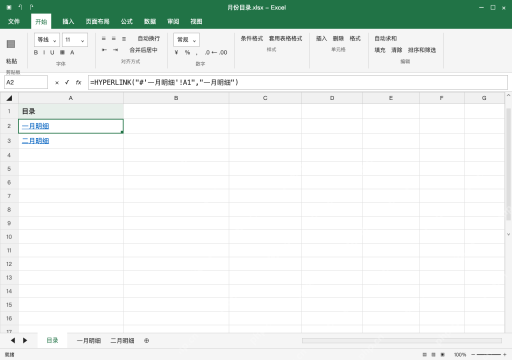
Task: Click the .00 decimal icon
Action: [223, 52]
